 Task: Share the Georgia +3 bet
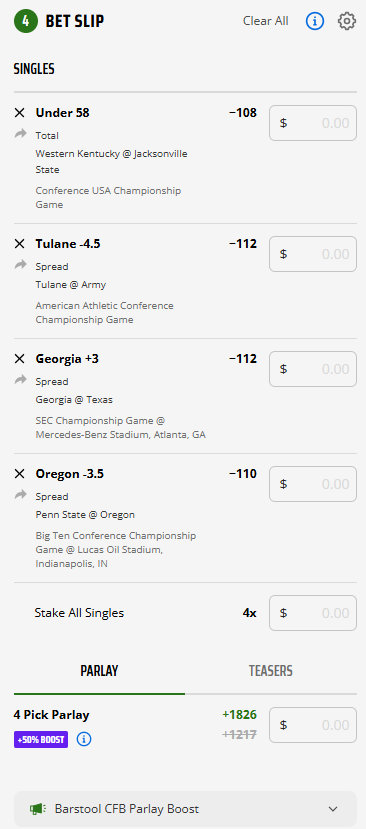coord(20,380)
